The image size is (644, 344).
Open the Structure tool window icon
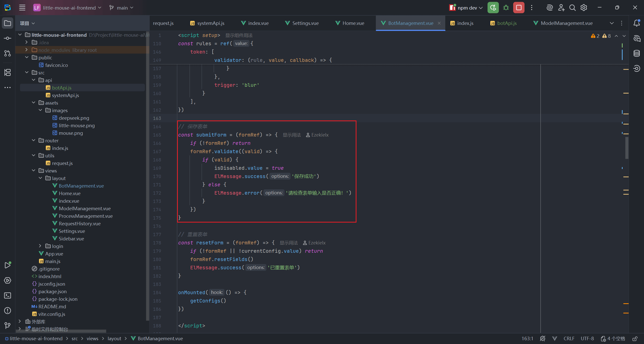(8, 72)
